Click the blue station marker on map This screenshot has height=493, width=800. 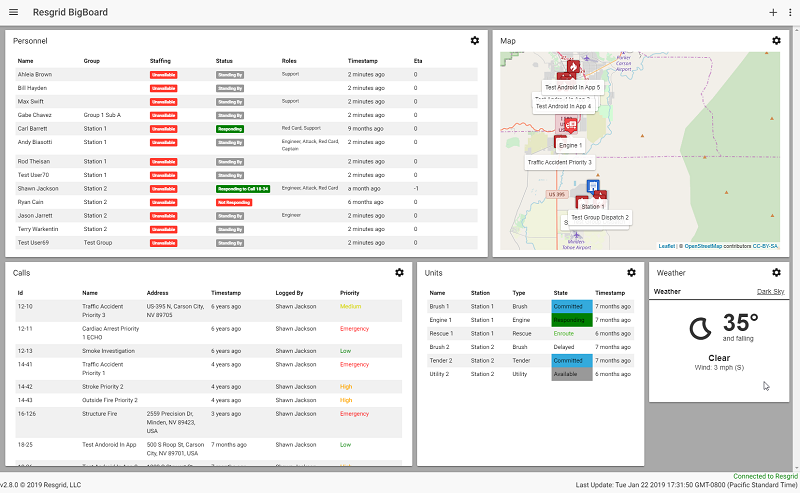593,186
